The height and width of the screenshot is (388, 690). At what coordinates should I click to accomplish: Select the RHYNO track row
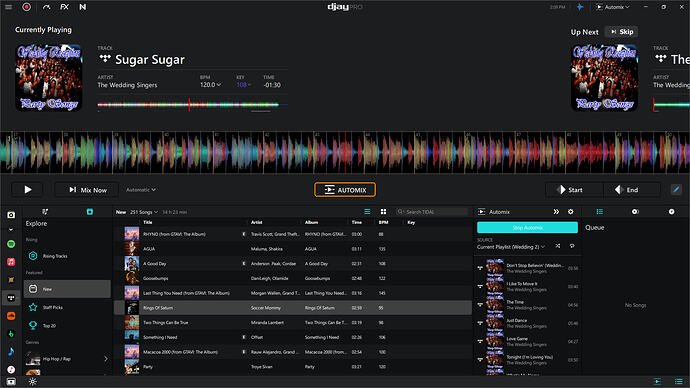point(293,234)
